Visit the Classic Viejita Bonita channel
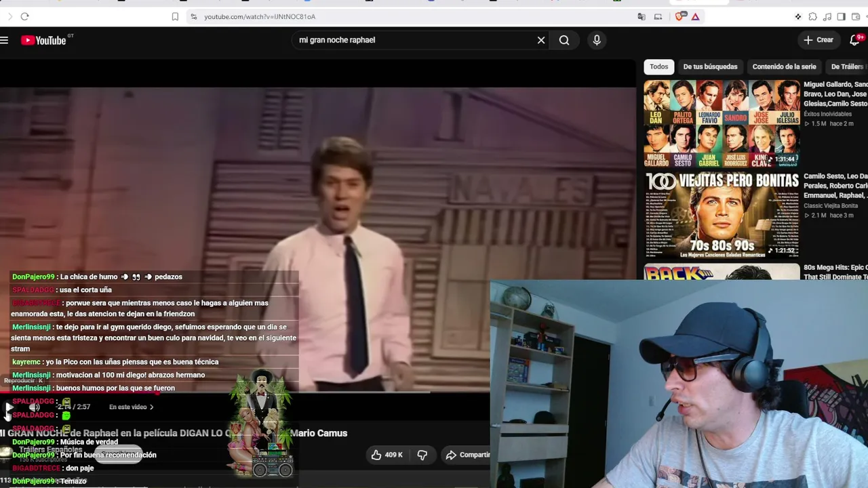Viewport: 868px width, 488px height. tap(831, 205)
